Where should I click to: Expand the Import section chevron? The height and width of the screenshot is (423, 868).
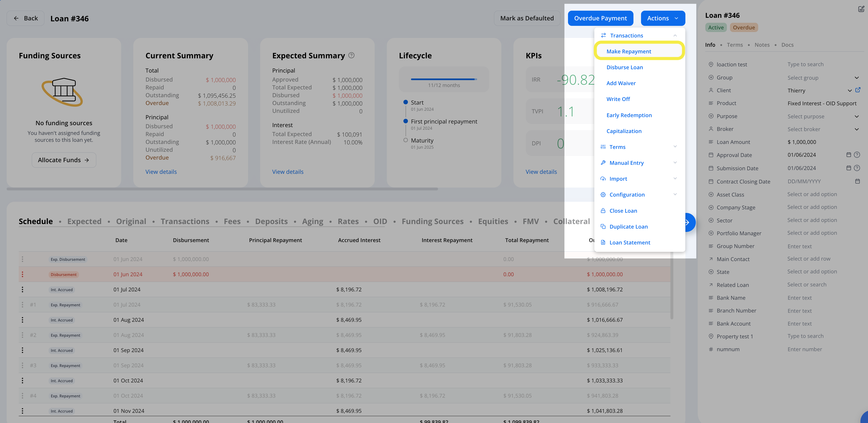pos(675,179)
